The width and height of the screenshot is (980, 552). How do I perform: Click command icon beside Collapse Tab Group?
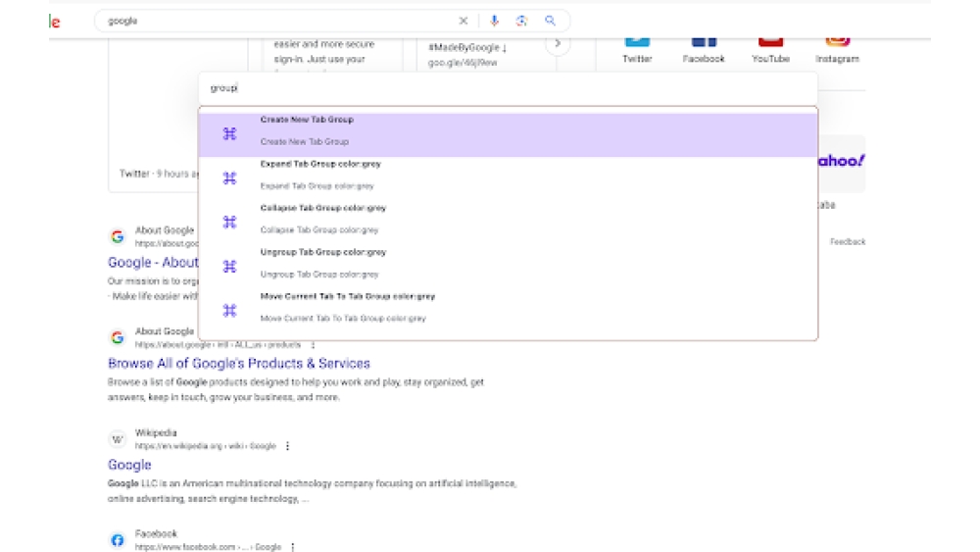click(230, 222)
